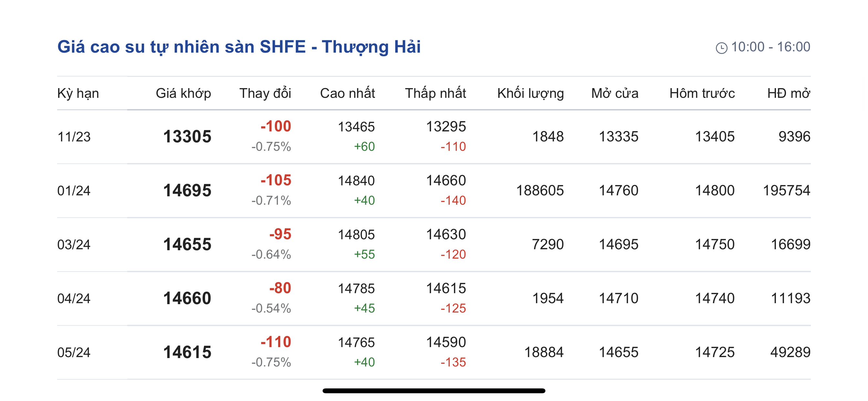
Task: Sort by the Kỳ hạn column header
Action: click(x=78, y=93)
